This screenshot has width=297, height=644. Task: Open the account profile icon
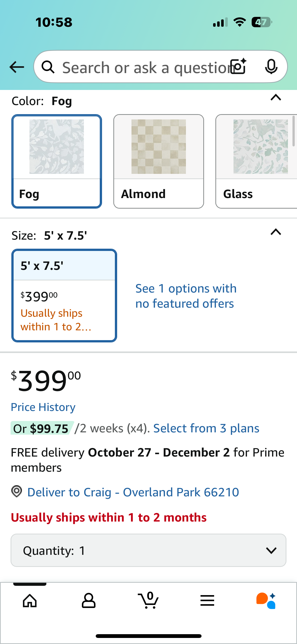click(x=89, y=601)
